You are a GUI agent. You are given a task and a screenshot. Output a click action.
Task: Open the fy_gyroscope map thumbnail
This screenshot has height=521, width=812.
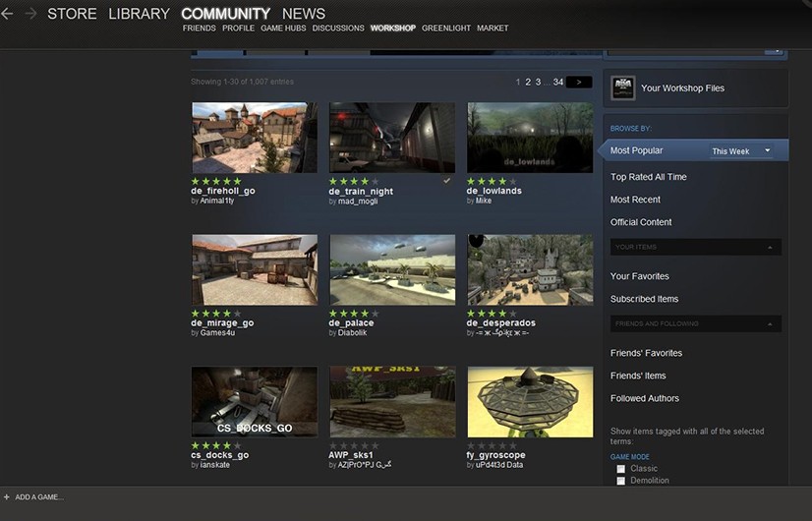[x=530, y=402]
